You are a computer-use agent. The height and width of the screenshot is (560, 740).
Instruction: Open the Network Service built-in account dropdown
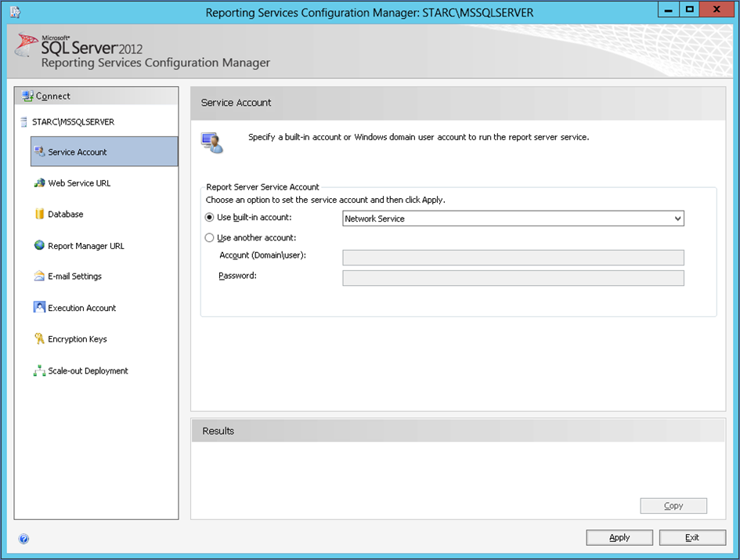click(513, 219)
